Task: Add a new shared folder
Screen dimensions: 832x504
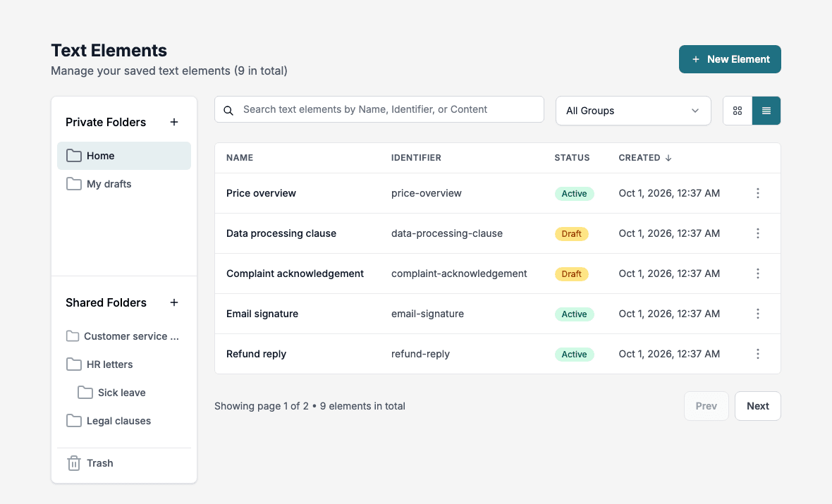Action: [174, 302]
